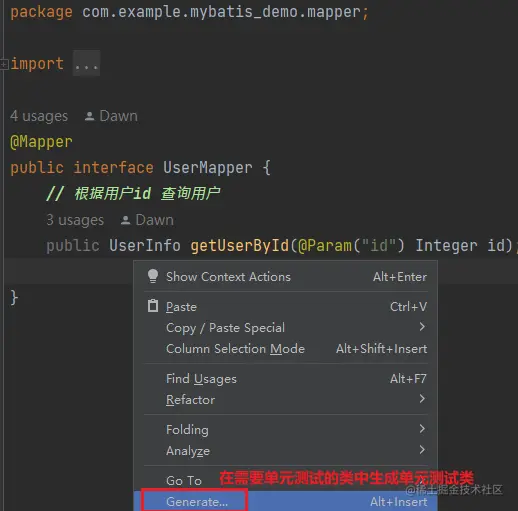Toggle Column Selection Mode
The width and height of the screenshot is (518, 511).
[x=286, y=349]
